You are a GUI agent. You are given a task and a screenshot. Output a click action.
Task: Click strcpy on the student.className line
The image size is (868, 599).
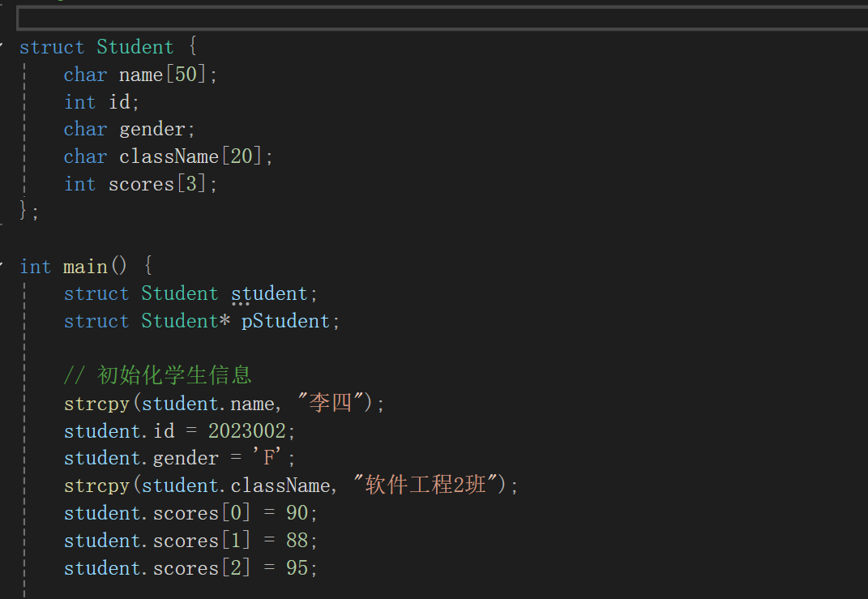(96, 486)
